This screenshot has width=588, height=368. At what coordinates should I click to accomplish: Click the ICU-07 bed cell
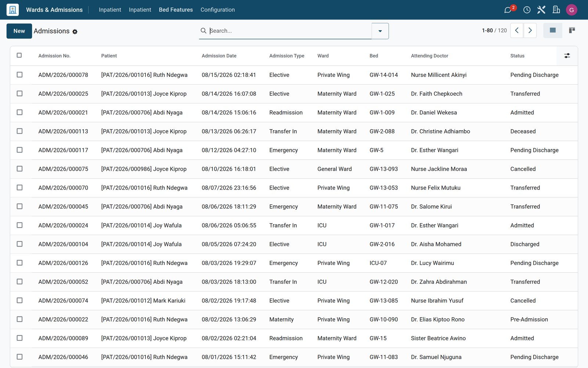pyautogui.click(x=378, y=263)
